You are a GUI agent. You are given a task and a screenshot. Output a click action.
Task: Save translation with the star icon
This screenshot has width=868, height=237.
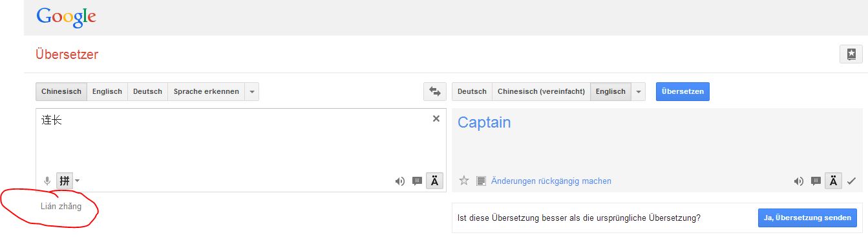coord(463,181)
